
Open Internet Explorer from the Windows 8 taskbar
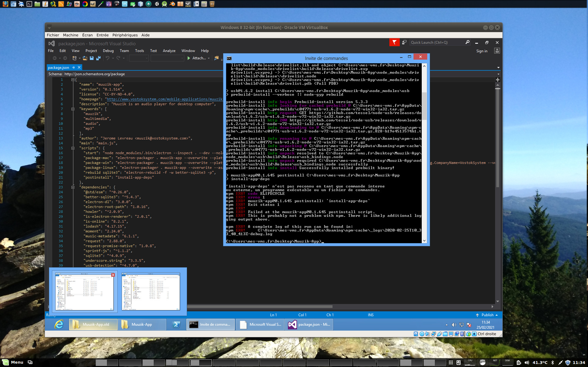[59, 324]
